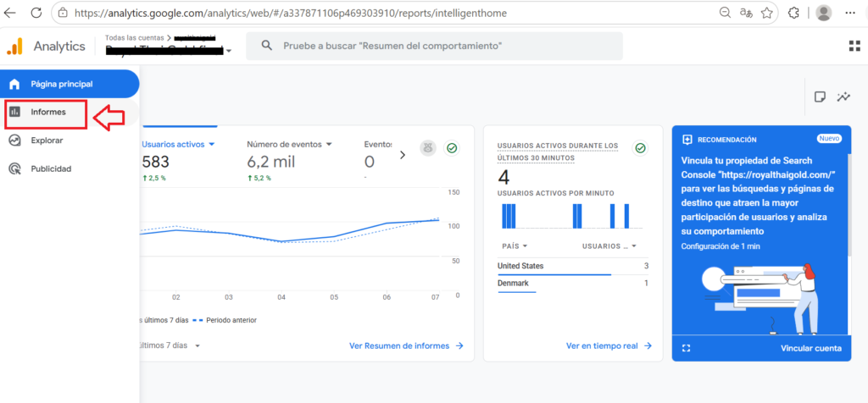Click the green check icon on the real-time card
This screenshot has height=403, width=868.
pyautogui.click(x=641, y=148)
